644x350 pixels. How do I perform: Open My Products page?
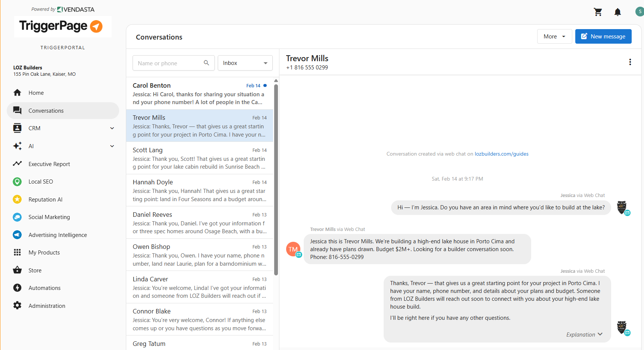tap(63, 253)
